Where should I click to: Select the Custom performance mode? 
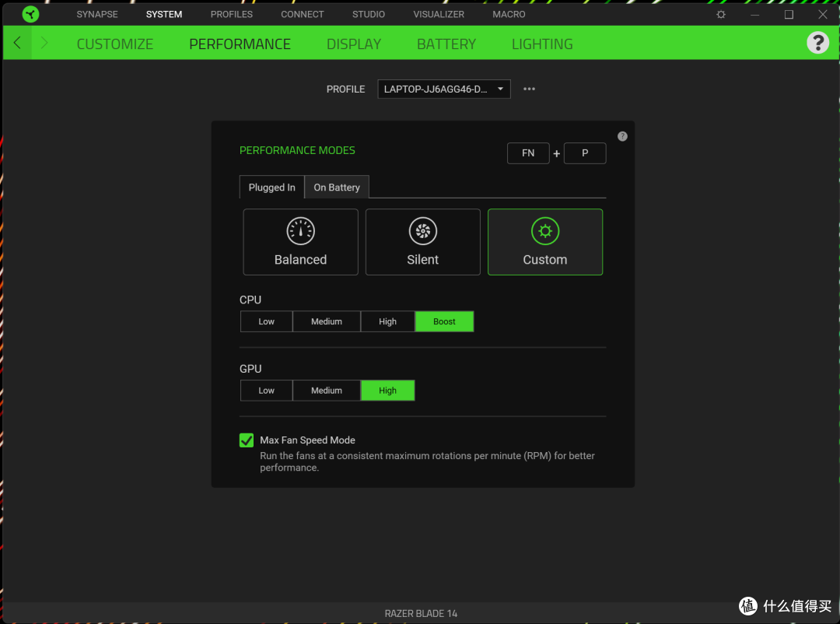click(x=544, y=242)
